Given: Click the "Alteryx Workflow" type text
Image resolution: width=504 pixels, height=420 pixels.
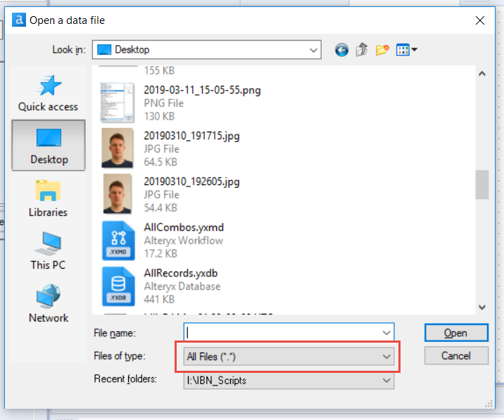Looking at the screenshot, I should point(184,241).
